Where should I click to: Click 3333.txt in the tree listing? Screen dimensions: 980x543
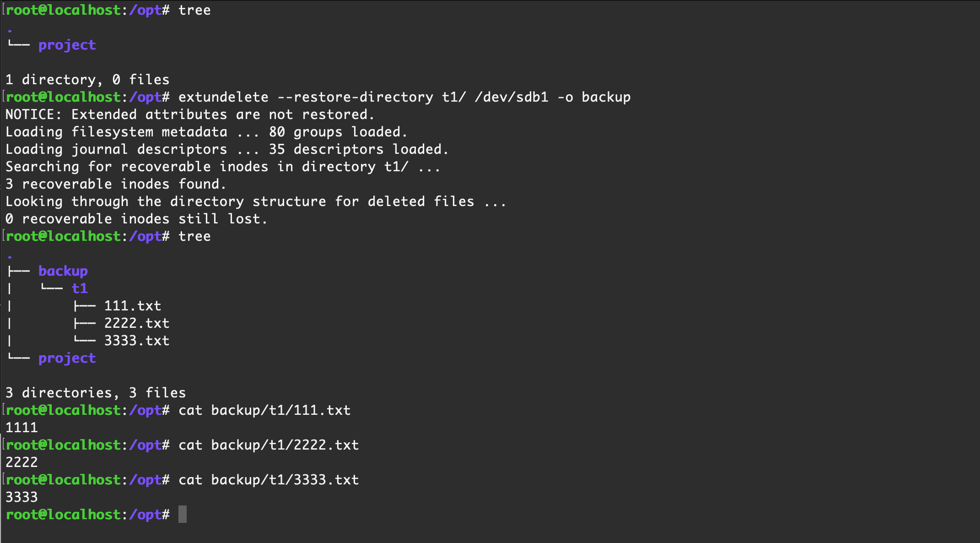pyautogui.click(x=137, y=341)
